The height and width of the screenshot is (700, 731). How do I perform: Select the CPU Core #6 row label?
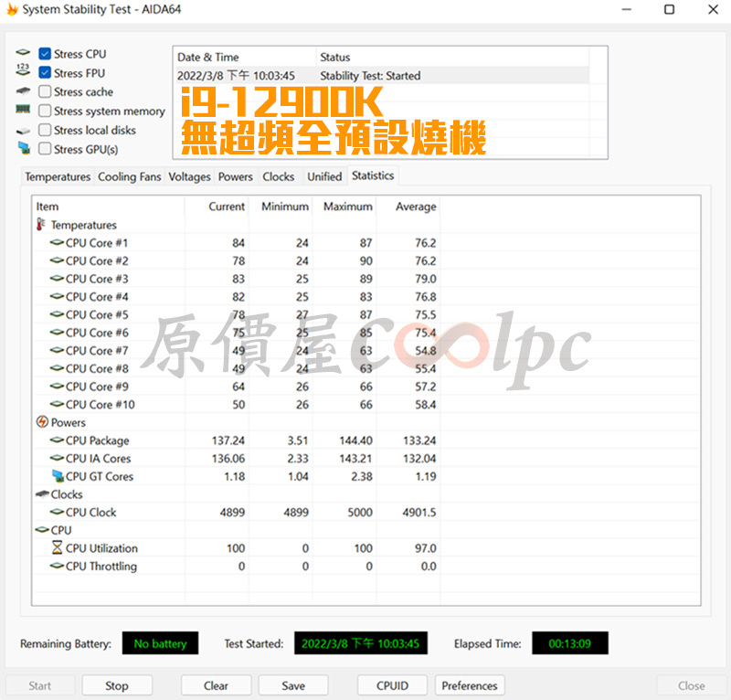[x=97, y=333]
